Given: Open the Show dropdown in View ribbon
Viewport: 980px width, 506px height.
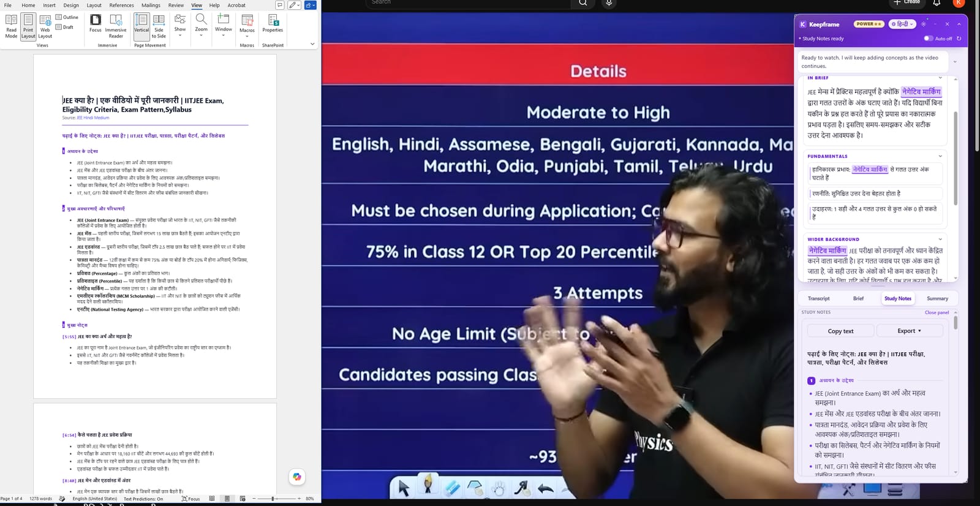Looking at the screenshot, I should (x=180, y=25).
